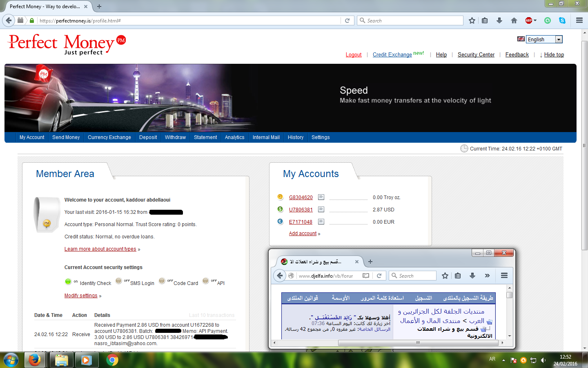The height and width of the screenshot is (368, 588).
Task: Open the Withdraw page
Action: 175,137
